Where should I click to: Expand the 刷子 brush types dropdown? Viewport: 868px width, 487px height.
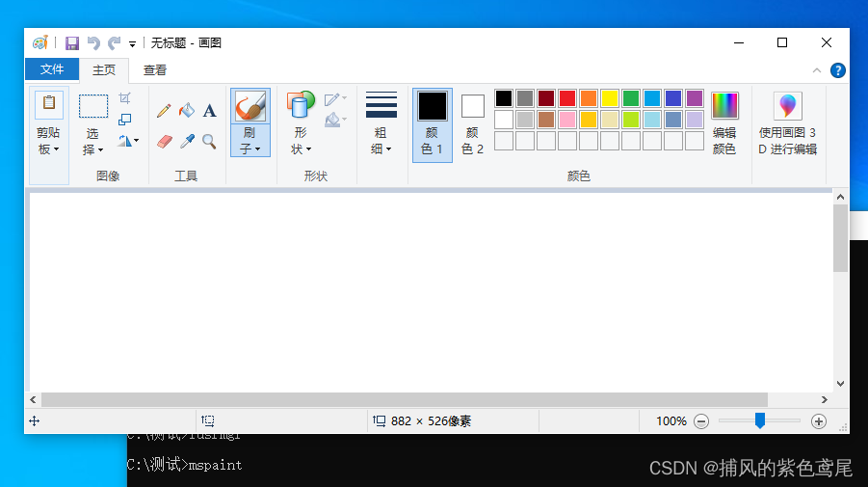[x=250, y=141]
